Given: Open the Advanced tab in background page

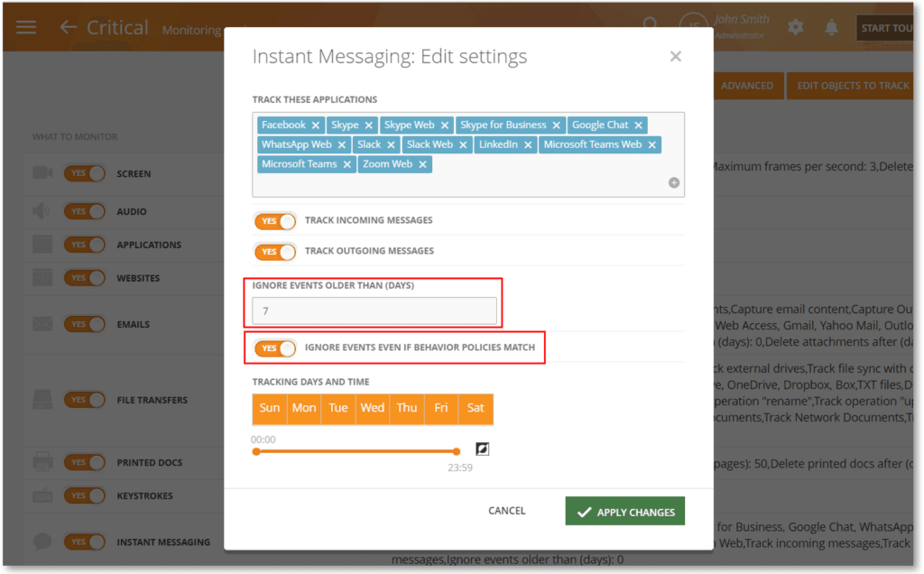Looking at the screenshot, I should 746,86.
